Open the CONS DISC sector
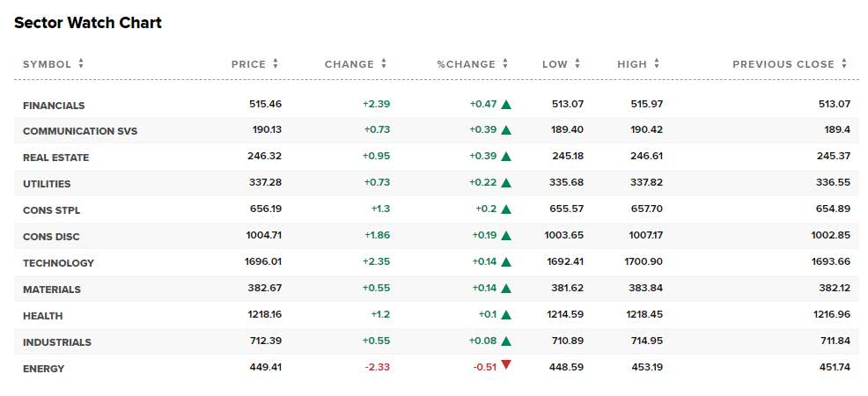868x396 pixels. pos(51,237)
